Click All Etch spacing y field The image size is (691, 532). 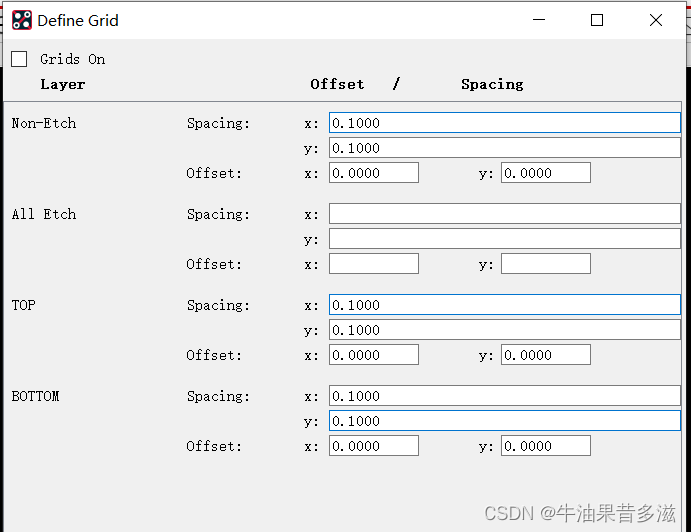504,239
